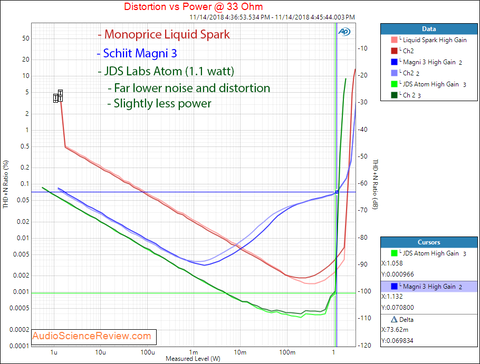This screenshot has width=480, height=364.
Task: Click the JDS Labs Atom (1.1 watt) annotation
Action: point(166,71)
